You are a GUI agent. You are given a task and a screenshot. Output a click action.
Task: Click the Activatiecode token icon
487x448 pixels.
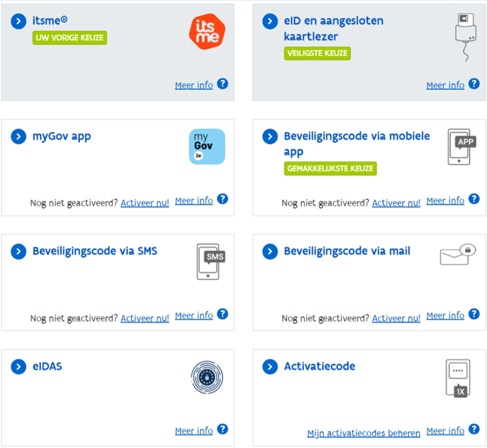click(457, 378)
